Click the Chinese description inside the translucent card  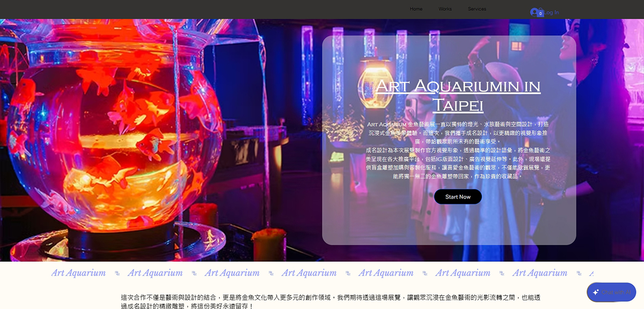[457, 150]
